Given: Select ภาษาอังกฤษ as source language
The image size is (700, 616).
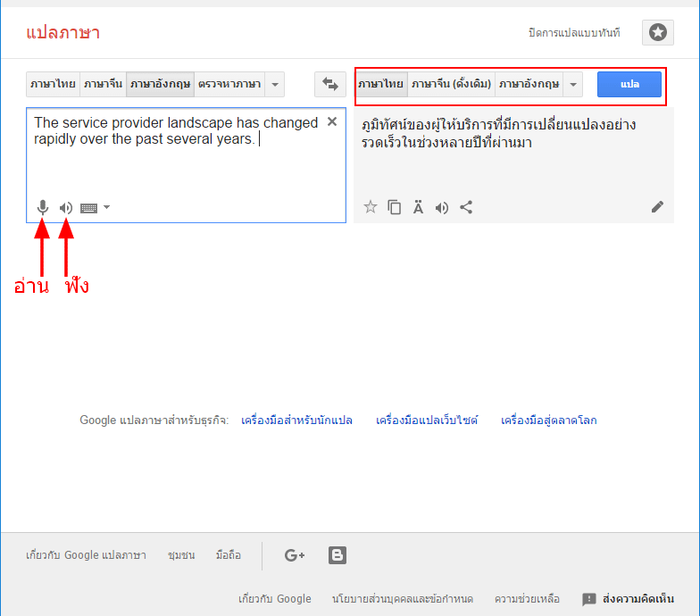Looking at the screenshot, I should click(x=161, y=84).
